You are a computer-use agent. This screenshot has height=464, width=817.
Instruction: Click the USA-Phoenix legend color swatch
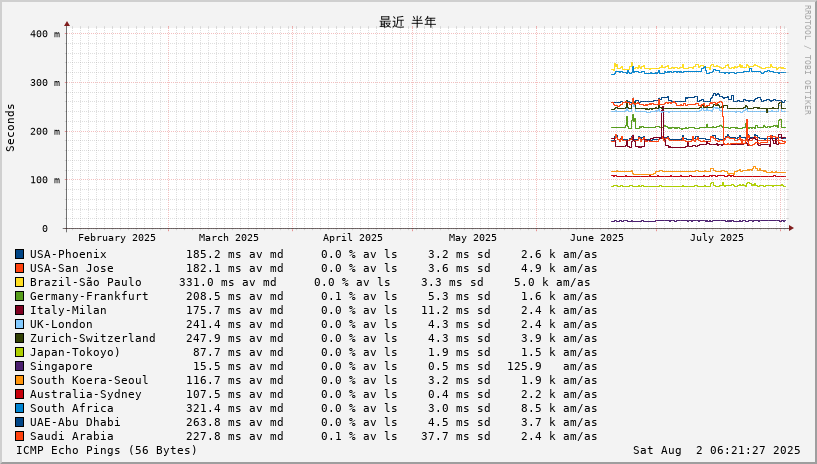tap(19, 254)
